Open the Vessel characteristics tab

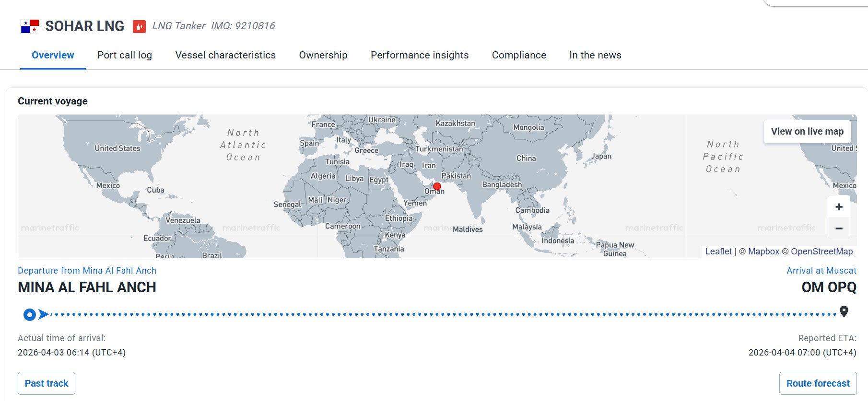[225, 55]
